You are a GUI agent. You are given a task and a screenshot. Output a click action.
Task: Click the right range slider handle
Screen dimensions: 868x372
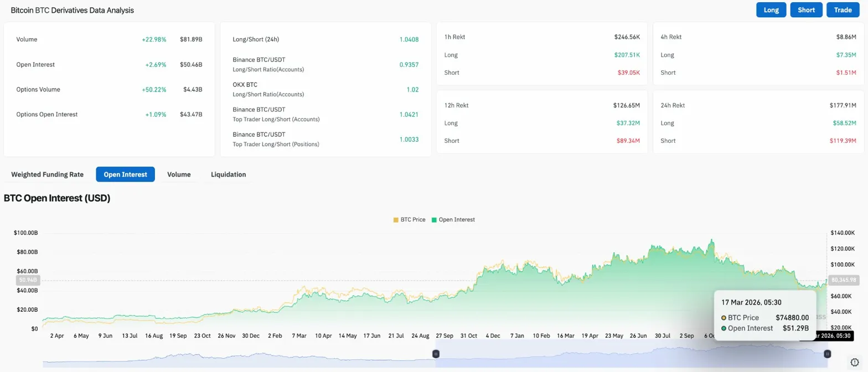[827, 354]
